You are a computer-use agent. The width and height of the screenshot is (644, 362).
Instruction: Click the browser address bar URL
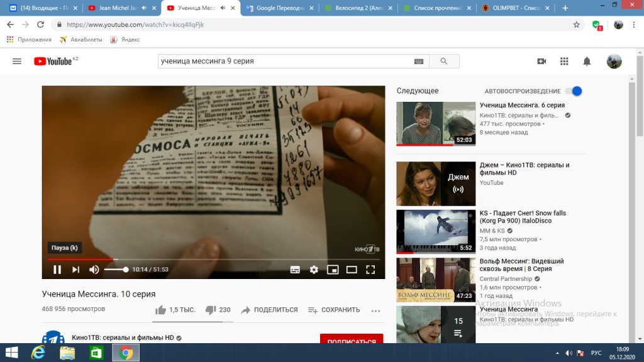(136, 25)
